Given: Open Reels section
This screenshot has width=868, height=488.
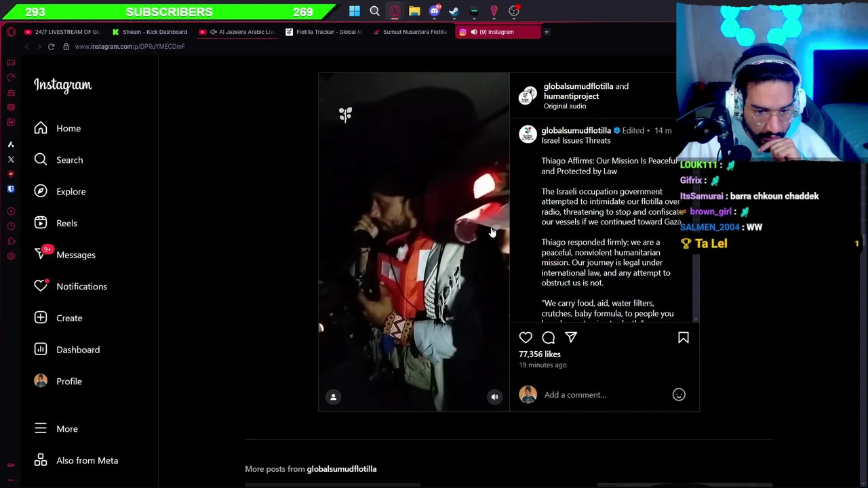Looking at the screenshot, I should click(56, 223).
